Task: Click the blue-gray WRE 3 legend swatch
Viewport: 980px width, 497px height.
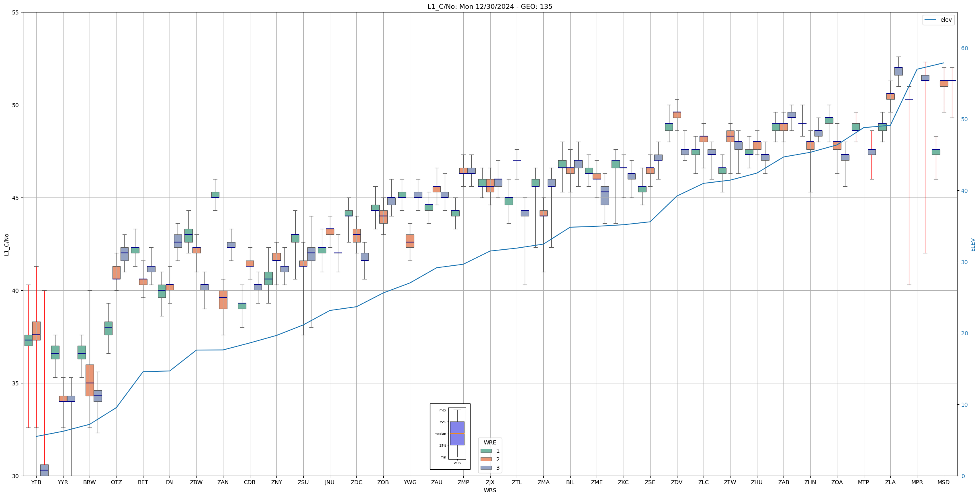Action: coord(486,468)
